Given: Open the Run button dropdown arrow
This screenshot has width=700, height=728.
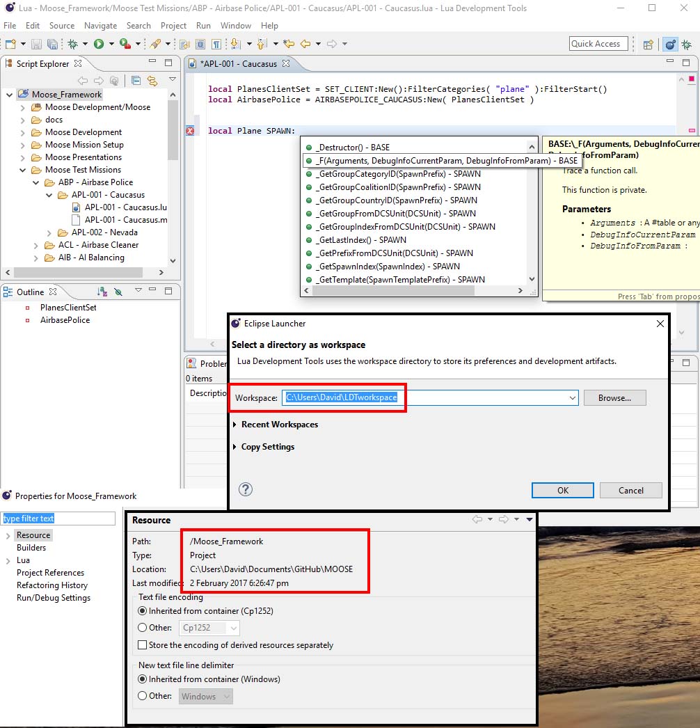Looking at the screenshot, I should 111,44.
